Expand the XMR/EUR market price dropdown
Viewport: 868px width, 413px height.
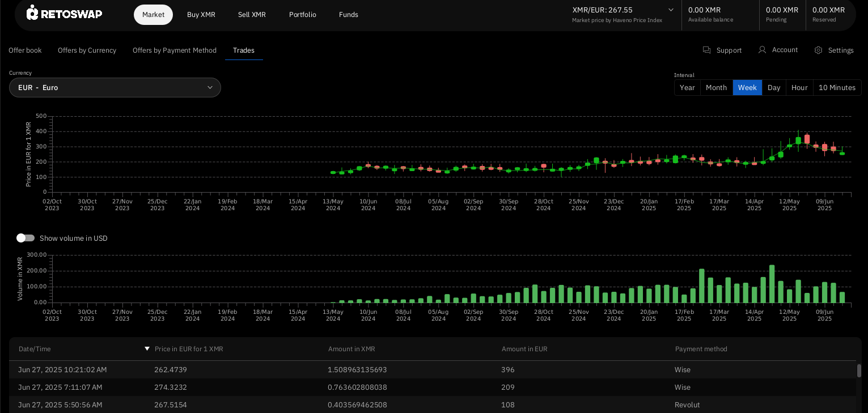(x=671, y=10)
